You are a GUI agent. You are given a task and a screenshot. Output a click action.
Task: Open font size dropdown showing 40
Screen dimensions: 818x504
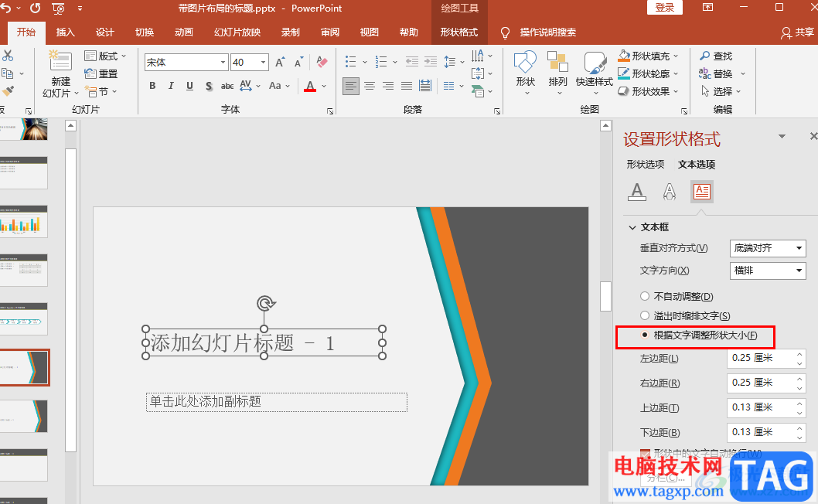(x=264, y=62)
